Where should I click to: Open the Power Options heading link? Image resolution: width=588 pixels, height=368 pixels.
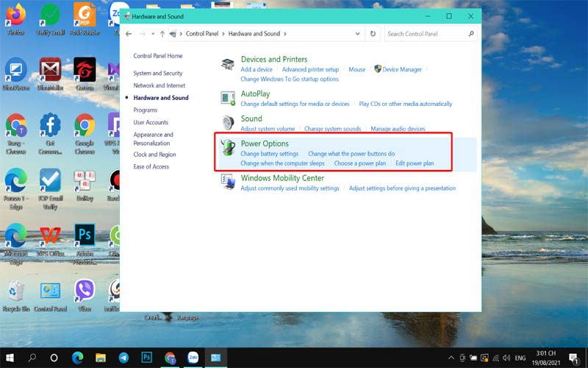(265, 144)
